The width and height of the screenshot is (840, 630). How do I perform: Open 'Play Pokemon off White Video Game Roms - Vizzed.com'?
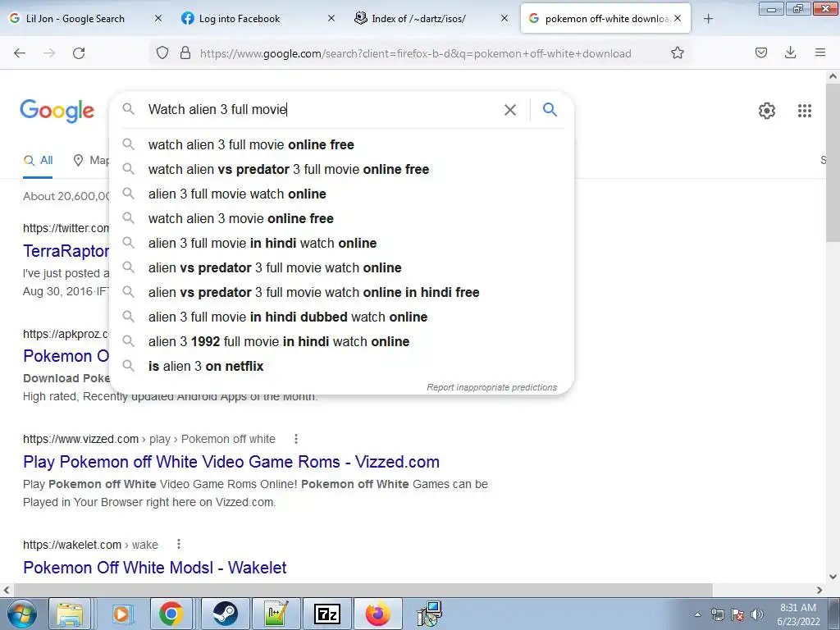pyautogui.click(x=231, y=462)
